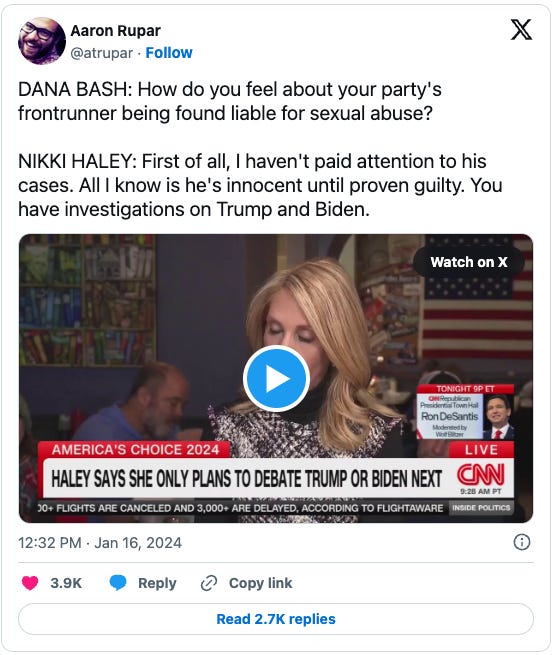Viewport: 553px width, 655px height.
Task: Click the Watch on X button
Action: (469, 262)
